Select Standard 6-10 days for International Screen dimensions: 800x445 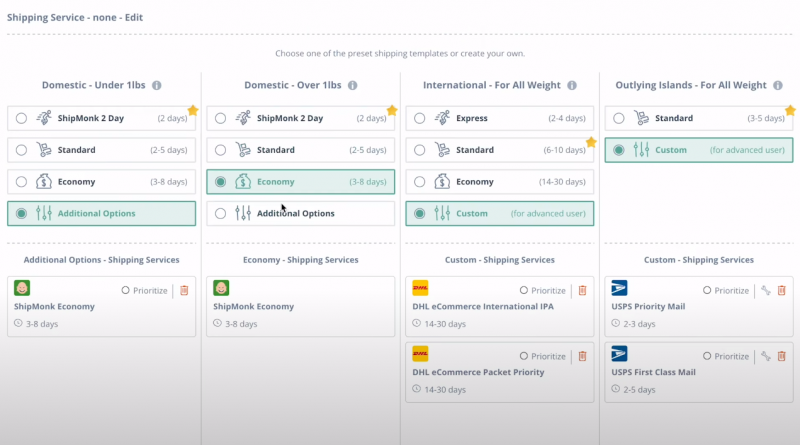(x=420, y=150)
